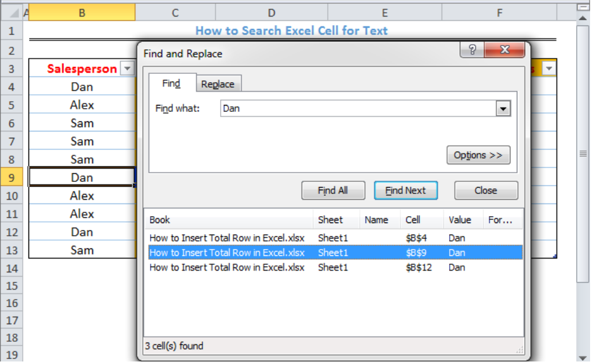Close the Find and Replace dialog via the X

[505, 49]
